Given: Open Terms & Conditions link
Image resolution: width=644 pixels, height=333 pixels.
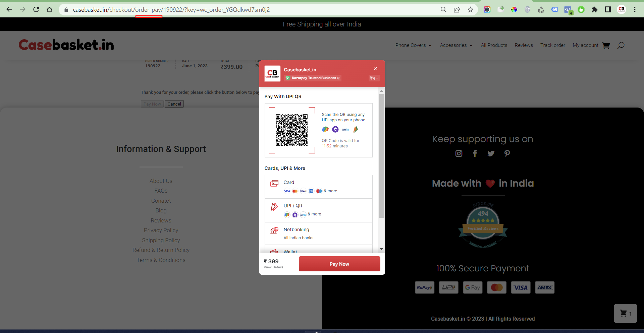Looking at the screenshot, I should pos(161,260).
